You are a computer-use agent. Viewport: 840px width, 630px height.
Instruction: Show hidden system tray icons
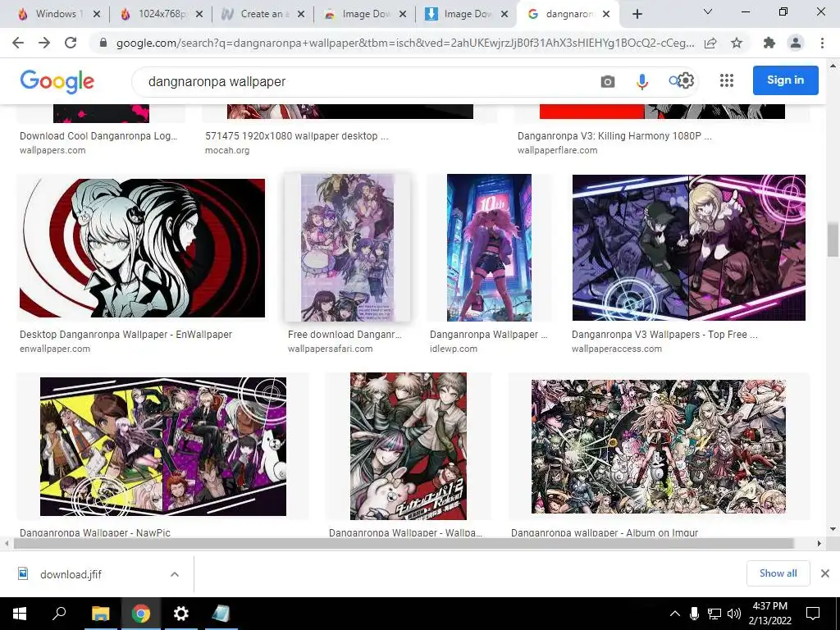tap(675, 614)
